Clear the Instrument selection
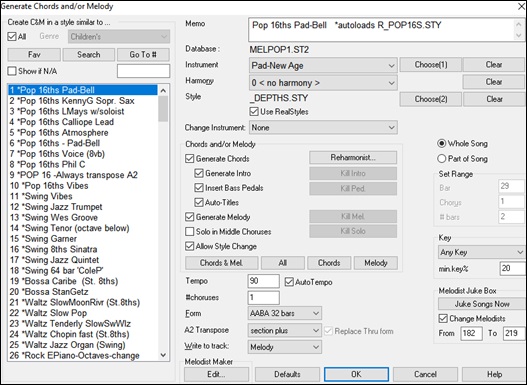 pos(494,65)
